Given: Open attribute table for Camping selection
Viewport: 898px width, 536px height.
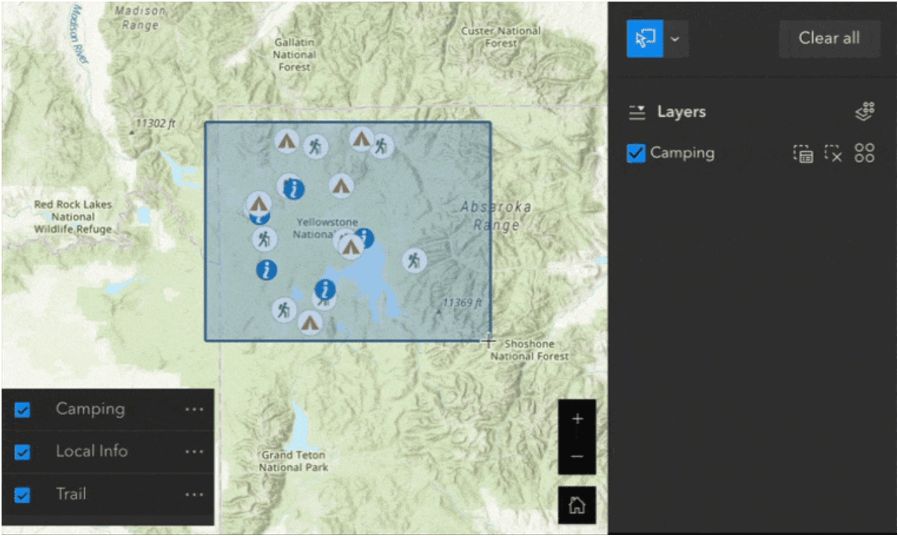Looking at the screenshot, I should coord(803,153).
